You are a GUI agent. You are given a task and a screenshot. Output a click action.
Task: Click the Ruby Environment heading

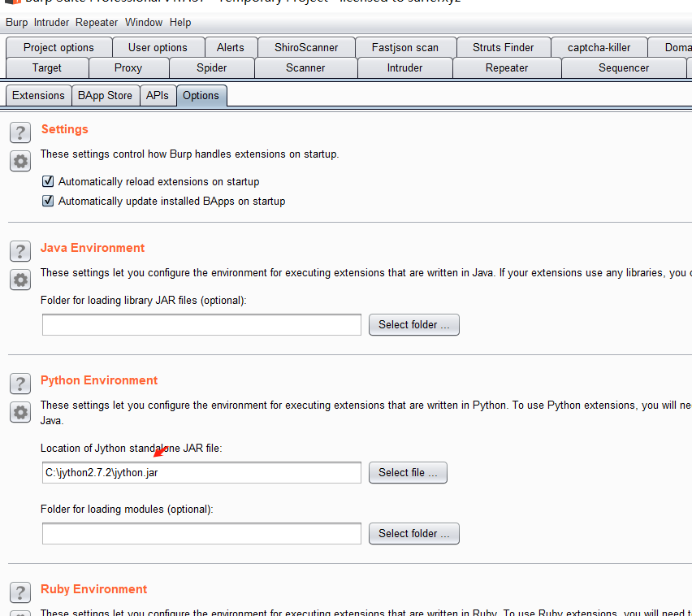94,589
